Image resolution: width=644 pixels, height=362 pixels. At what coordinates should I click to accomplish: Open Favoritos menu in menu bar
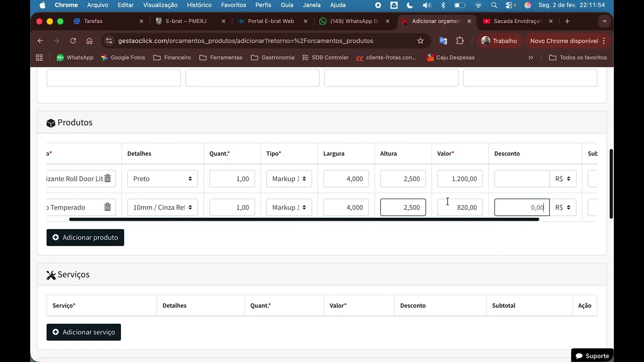point(233,5)
